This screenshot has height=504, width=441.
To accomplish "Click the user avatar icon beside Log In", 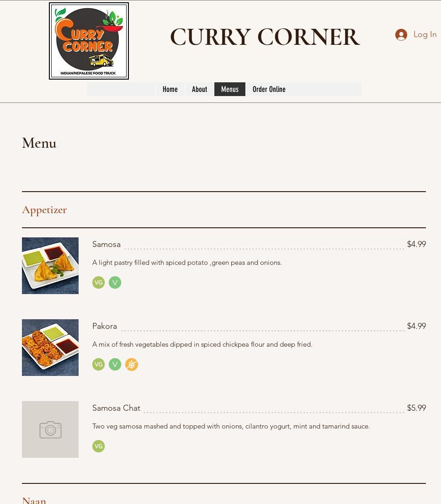I will tap(401, 35).
